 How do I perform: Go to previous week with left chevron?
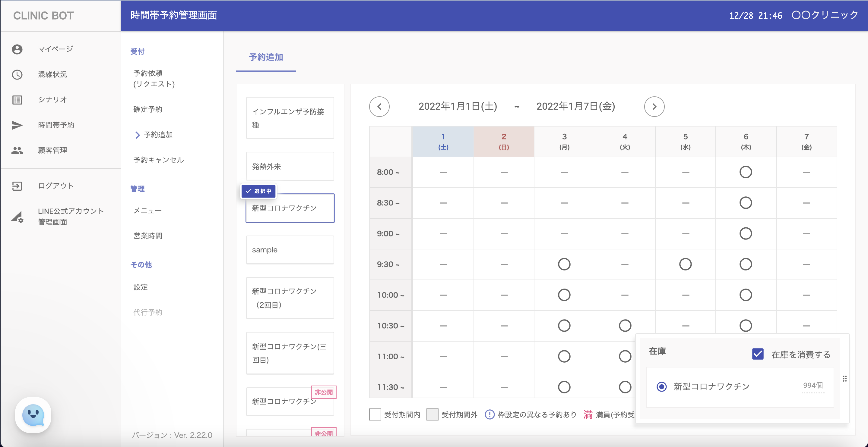(379, 107)
